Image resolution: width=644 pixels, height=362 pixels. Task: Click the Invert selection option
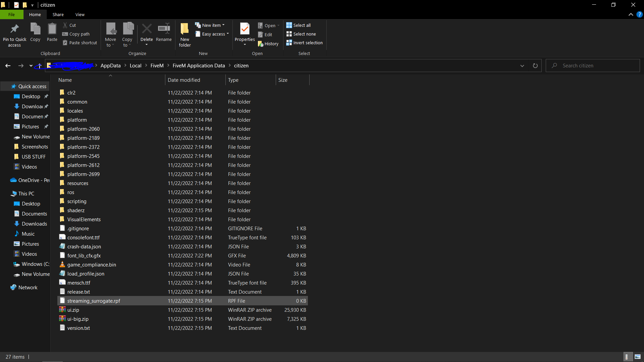pyautogui.click(x=305, y=43)
